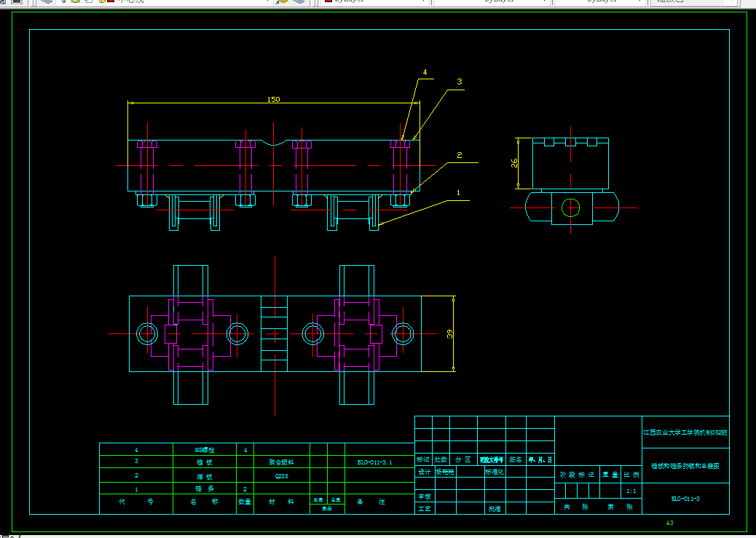756x538 pixels.
Task: Select the 150 length dimension text
Action: point(273,99)
